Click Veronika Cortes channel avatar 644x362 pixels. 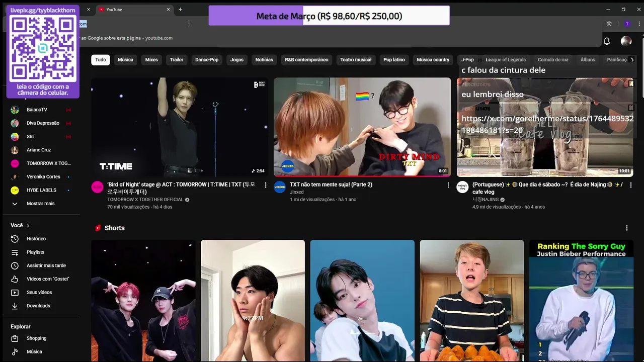pos(15,176)
